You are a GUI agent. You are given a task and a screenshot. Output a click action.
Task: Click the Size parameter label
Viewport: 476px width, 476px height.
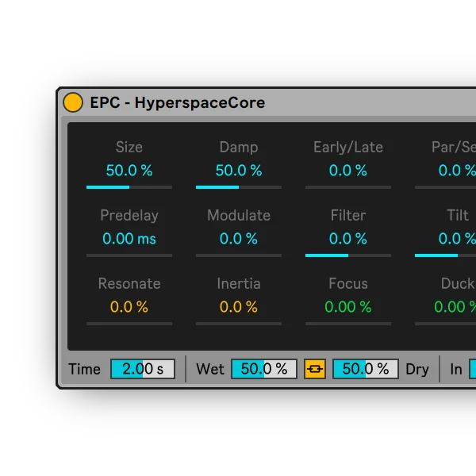(x=129, y=148)
